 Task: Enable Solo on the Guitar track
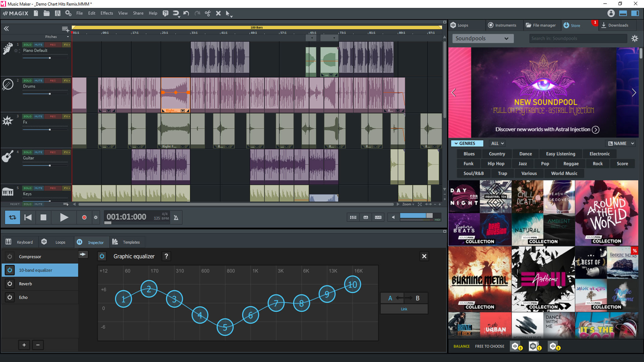click(x=27, y=152)
